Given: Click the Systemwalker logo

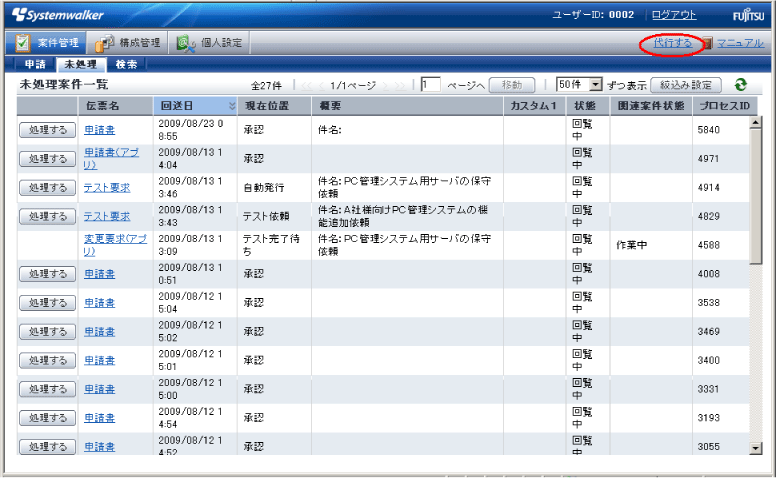Looking at the screenshot, I should pos(58,15).
